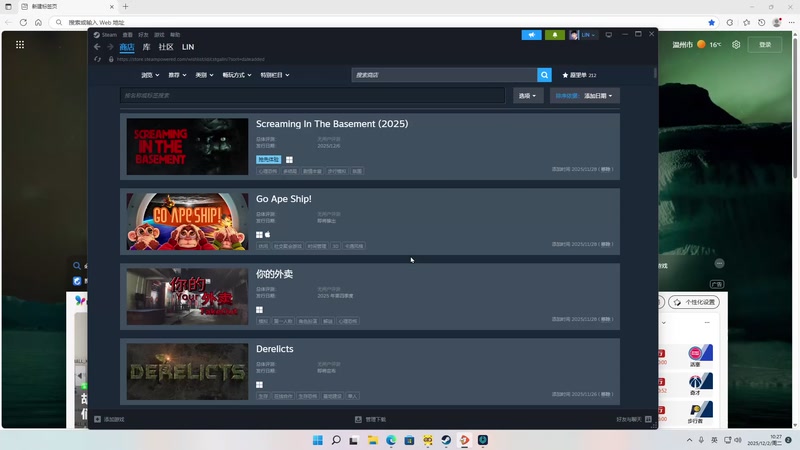Viewport: 800px width, 450px height.
Task: Open Windows Start menu
Action: [317, 440]
